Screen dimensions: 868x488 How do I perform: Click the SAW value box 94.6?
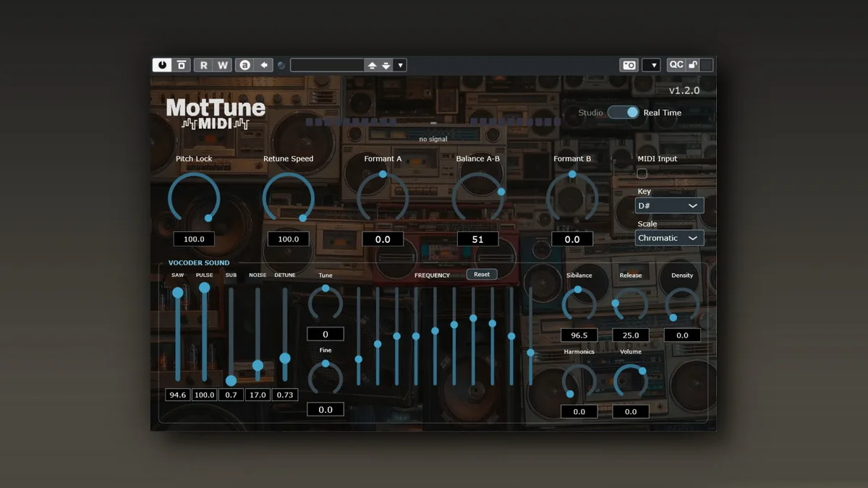178,395
